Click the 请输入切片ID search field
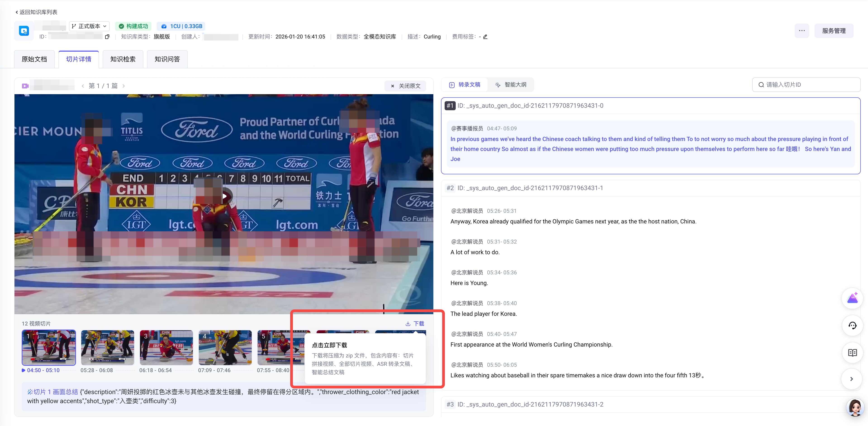 coord(806,85)
